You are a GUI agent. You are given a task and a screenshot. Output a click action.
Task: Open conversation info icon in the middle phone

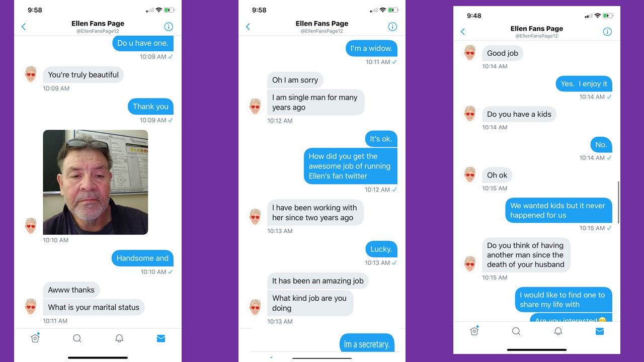click(392, 27)
